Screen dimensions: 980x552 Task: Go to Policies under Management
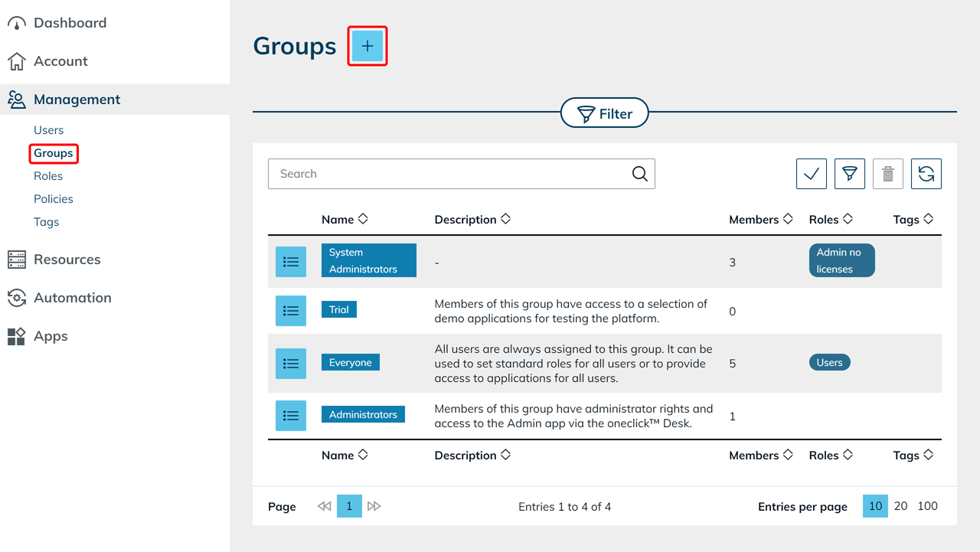54,199
